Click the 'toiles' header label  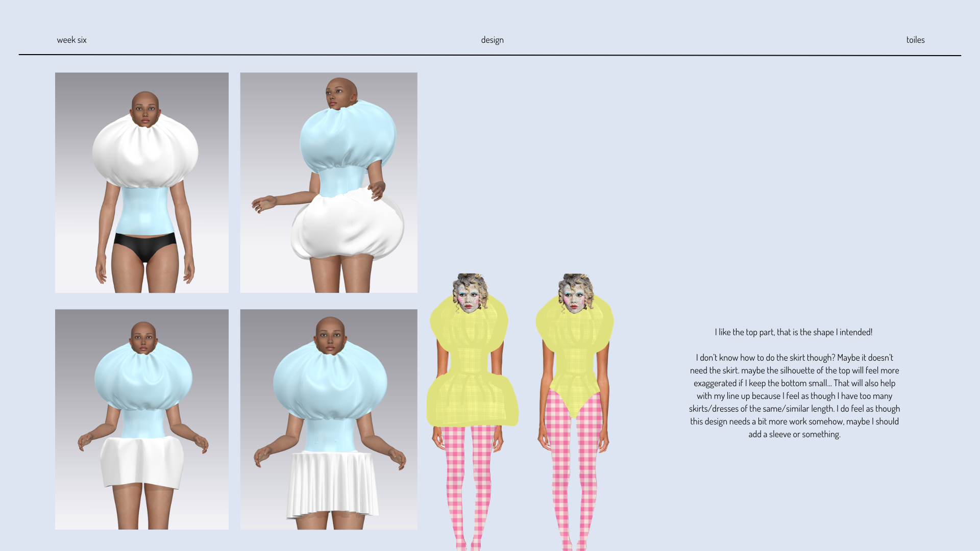click(x=915, y=40)
